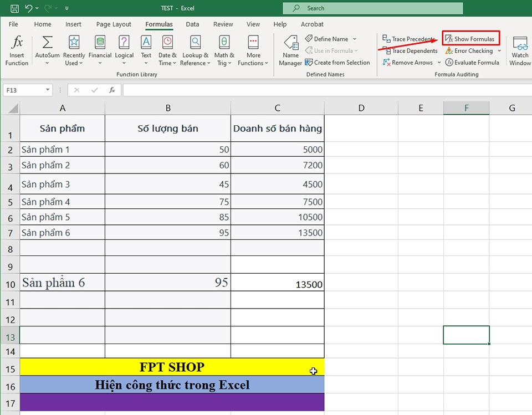
Task: Select column D header
Action: [x=361, y=108]
